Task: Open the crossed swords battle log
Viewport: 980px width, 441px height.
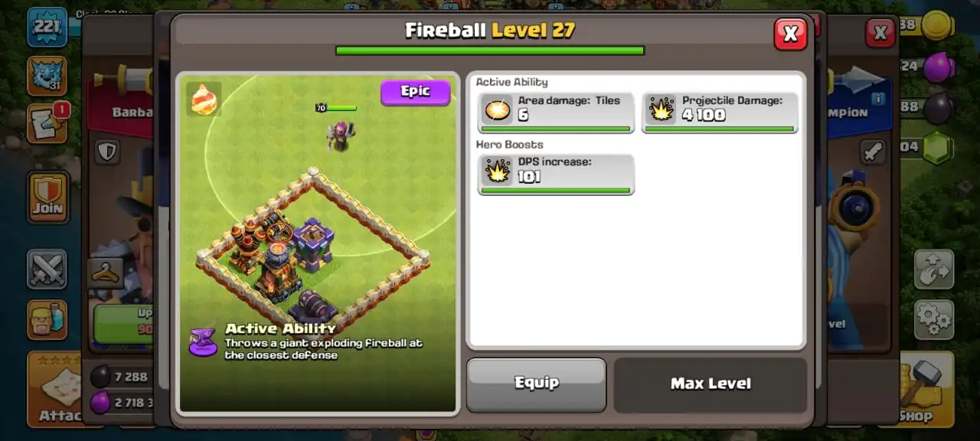Action: pos(47,269)
